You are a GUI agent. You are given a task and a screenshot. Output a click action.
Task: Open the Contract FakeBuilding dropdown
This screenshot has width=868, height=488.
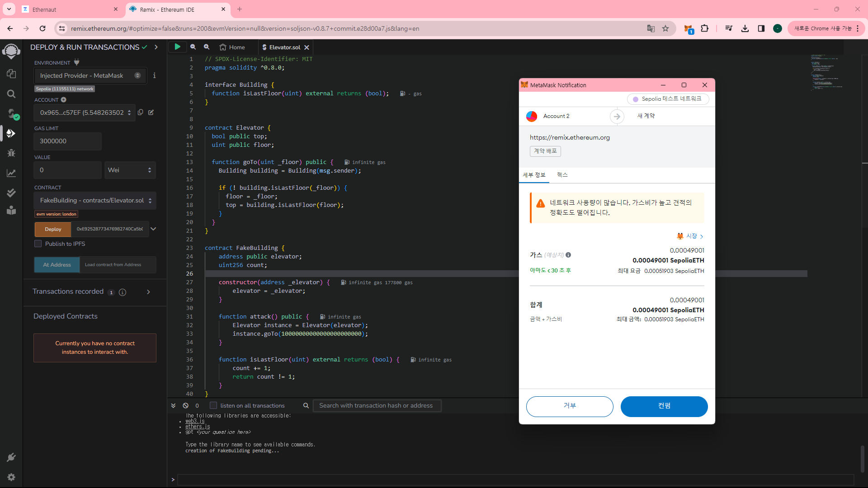(x=95, y=200)
